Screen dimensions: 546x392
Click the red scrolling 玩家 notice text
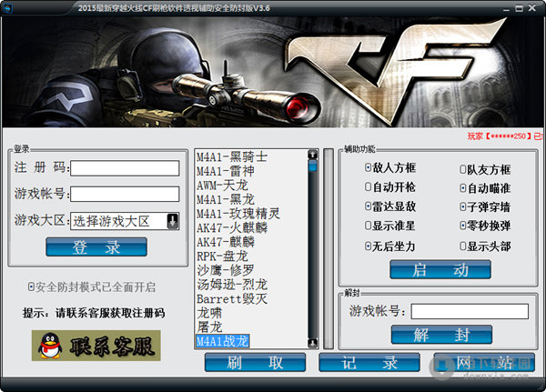506,136
